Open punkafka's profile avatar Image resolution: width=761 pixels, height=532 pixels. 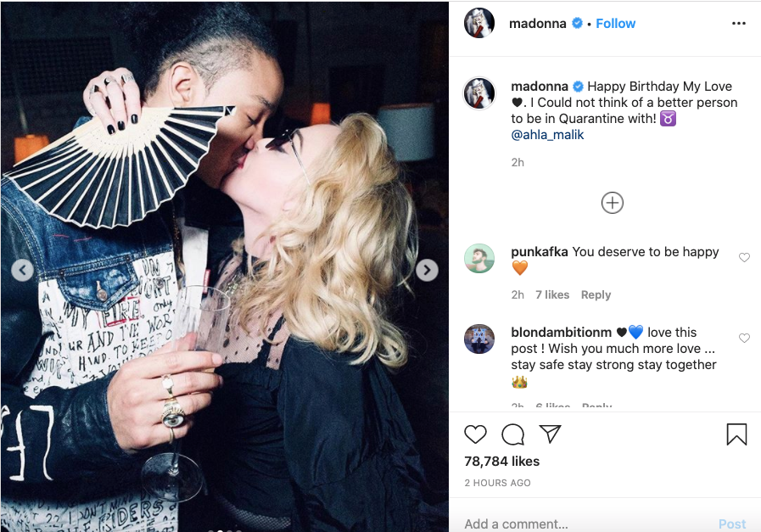479,258
